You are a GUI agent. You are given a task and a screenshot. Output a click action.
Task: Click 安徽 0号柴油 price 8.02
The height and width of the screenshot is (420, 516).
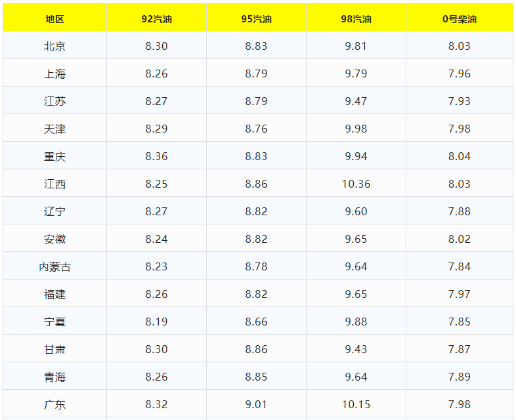click(460, 239)
